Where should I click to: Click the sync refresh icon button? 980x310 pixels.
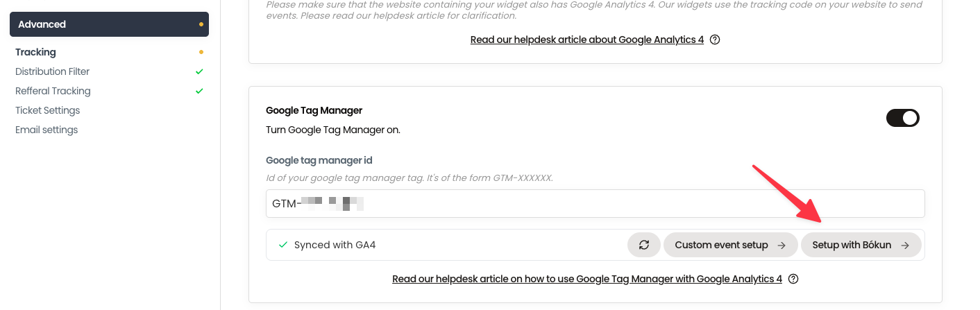[x=644, y=245]
